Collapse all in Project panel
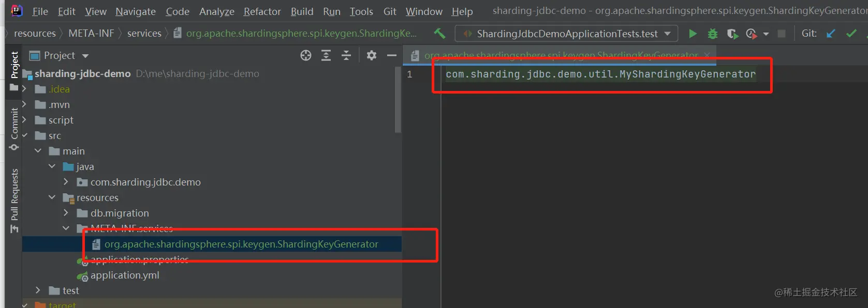This screenshot has width=868, height=308. [x=346, y=55]
